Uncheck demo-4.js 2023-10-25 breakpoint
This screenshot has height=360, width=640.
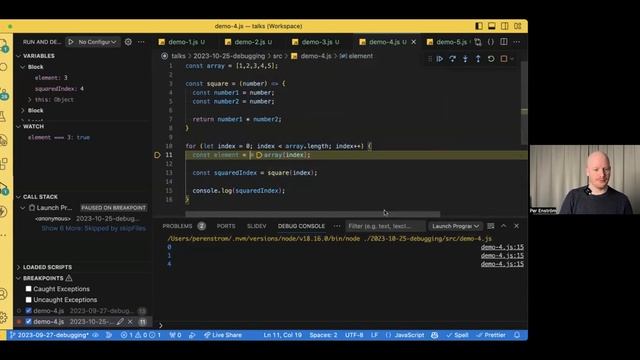[29, 322]
